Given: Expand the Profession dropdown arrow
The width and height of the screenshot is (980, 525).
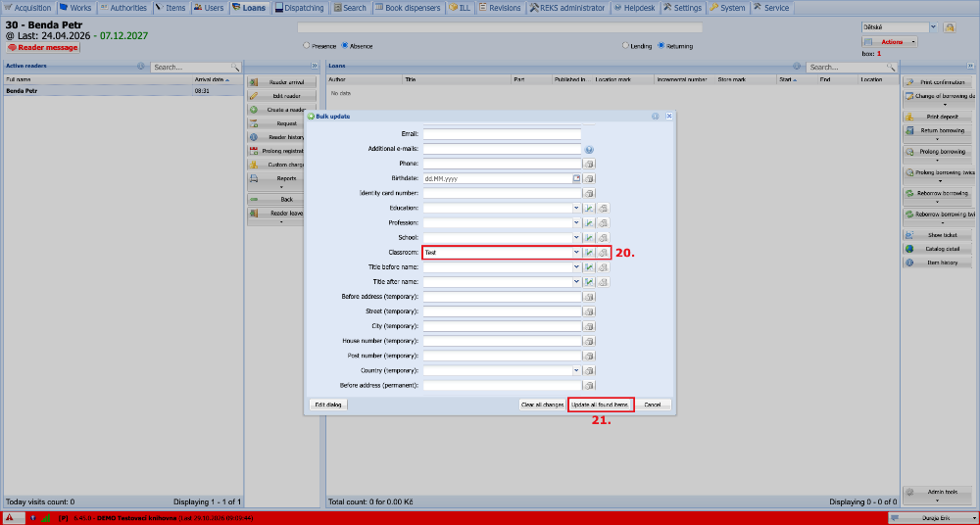Looking at the screenshot, I should [x=576, y=223].
